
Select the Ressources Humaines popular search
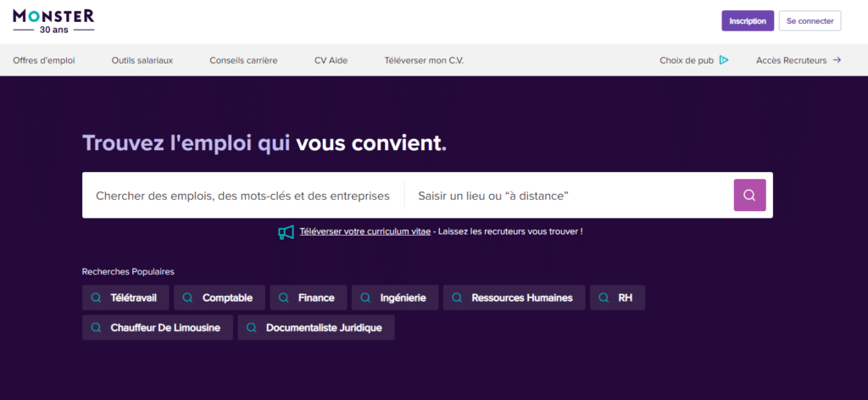(x=515, y=297)
